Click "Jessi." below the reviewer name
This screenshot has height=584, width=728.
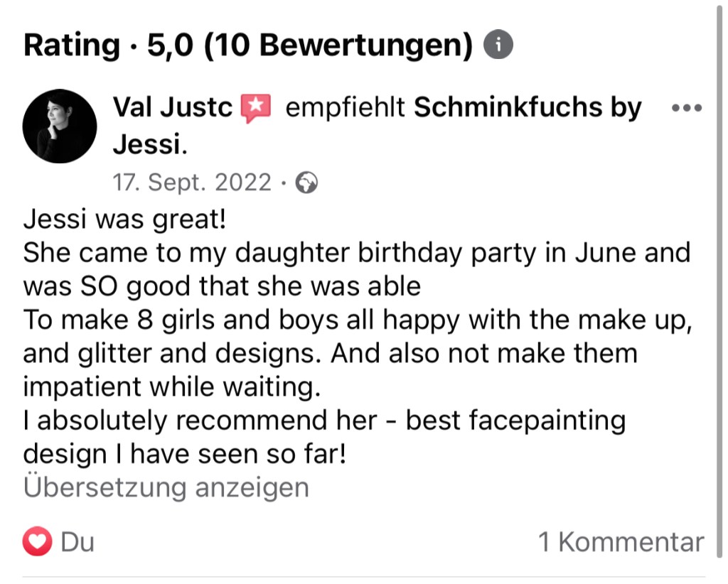[x=150, y=145]
